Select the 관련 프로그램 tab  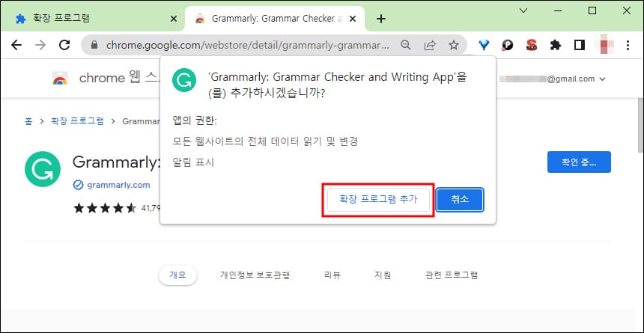pos(452,275)
